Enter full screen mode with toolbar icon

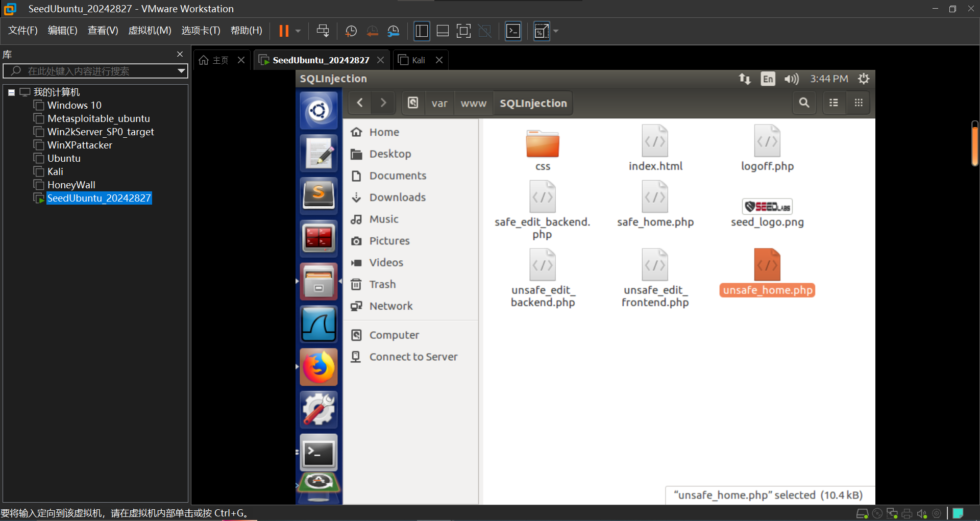tap(463, 31)
